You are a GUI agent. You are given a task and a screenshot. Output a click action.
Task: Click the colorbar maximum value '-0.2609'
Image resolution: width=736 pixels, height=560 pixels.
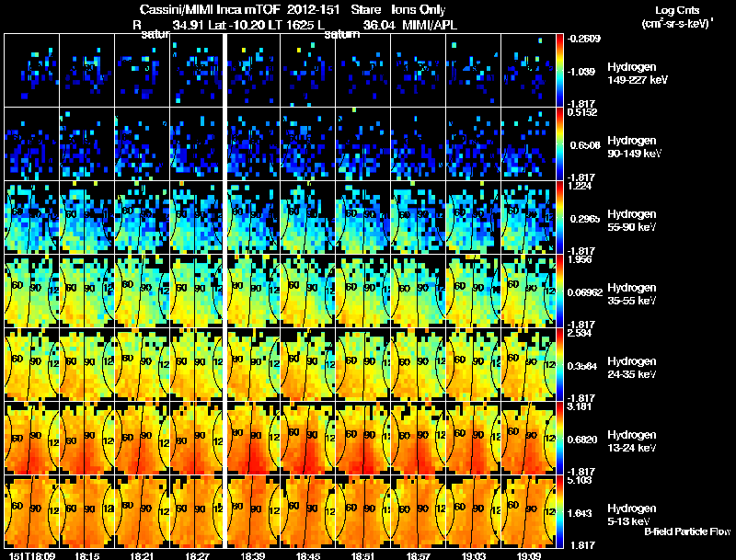click(584, 39)
